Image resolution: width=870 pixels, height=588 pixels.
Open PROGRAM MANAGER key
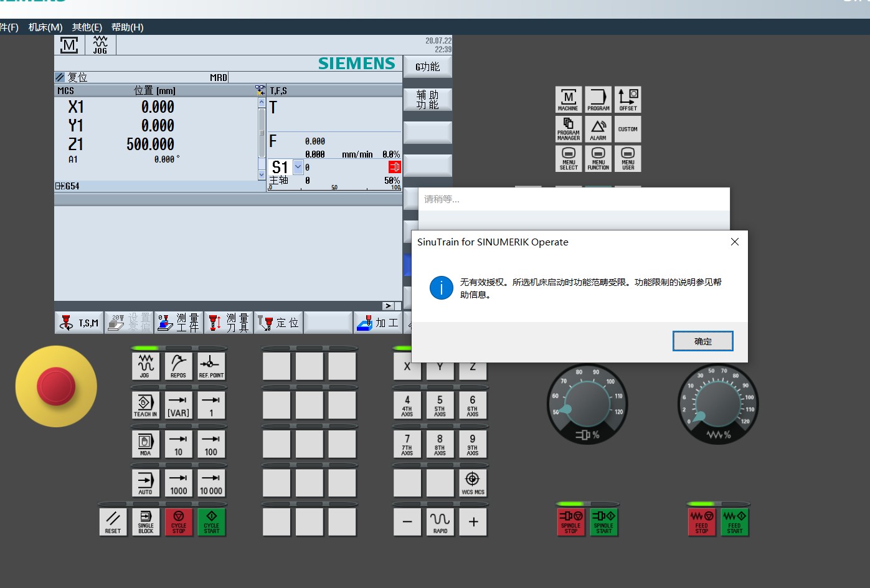click(x=568, y=129)
